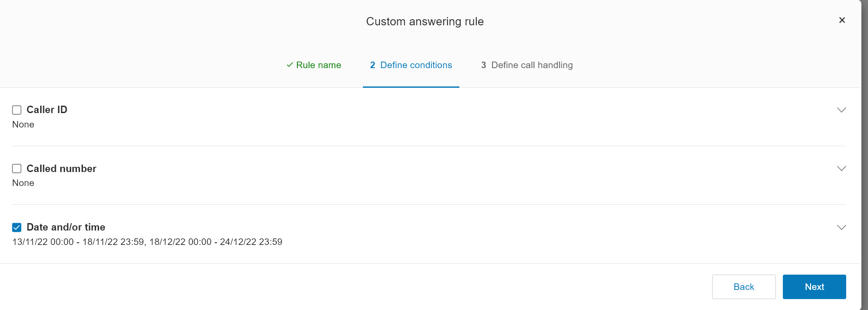This screenshot has width=868, height=310.
Task: Uncheck the Date and/or time checkbox
Action: [17, 227]
